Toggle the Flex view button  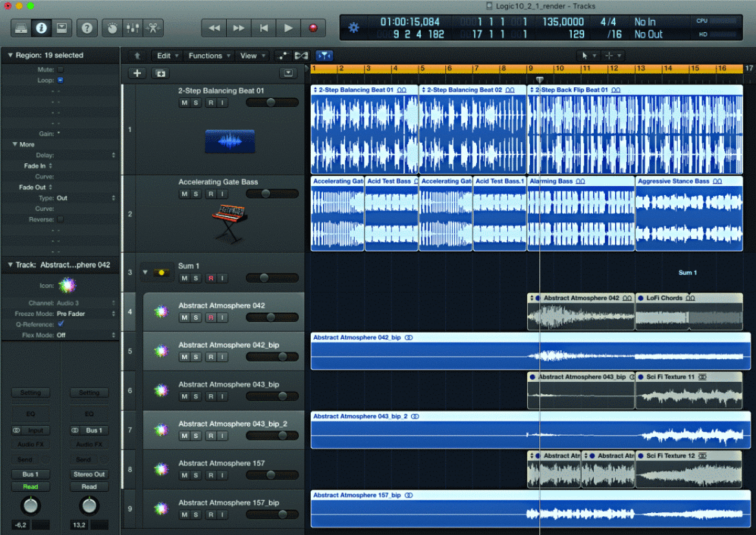pyautogui.click(x=302, y=56)
